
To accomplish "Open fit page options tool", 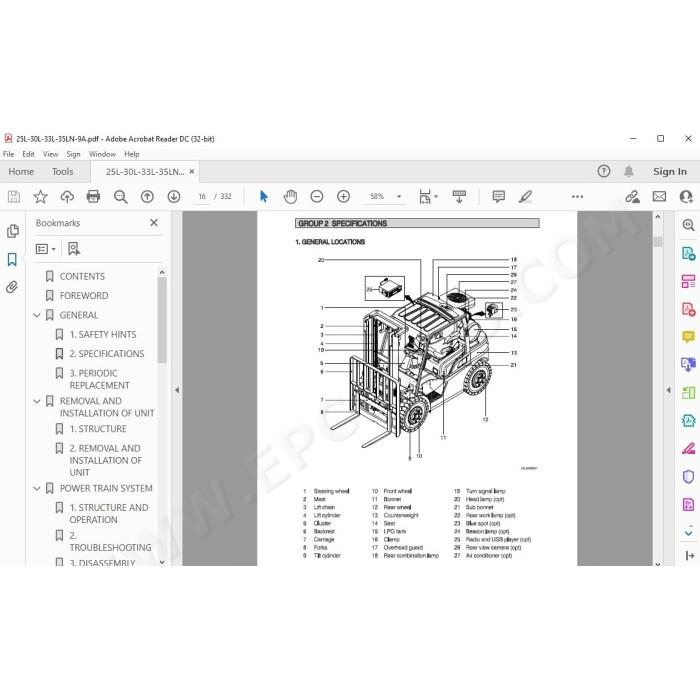I will point(428,196).
